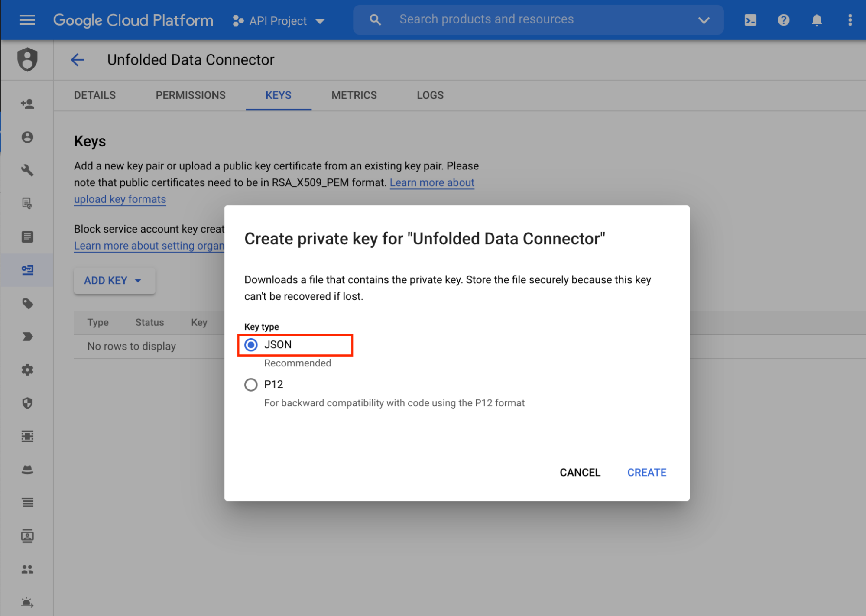Select the P12 key type radio button
The width and height of the screenshot is (866, 616).
[251, 385]
